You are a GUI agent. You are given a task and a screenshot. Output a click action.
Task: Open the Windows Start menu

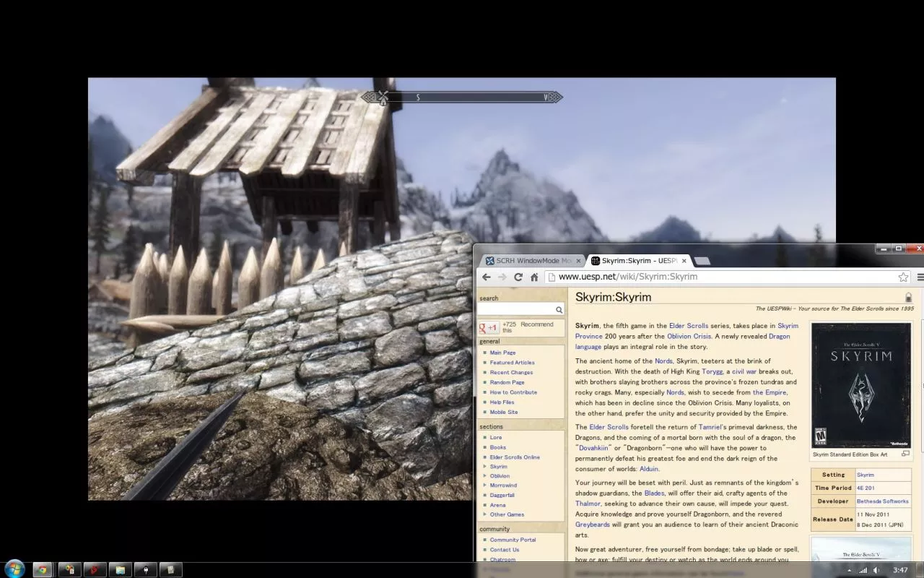coord(14,569)
